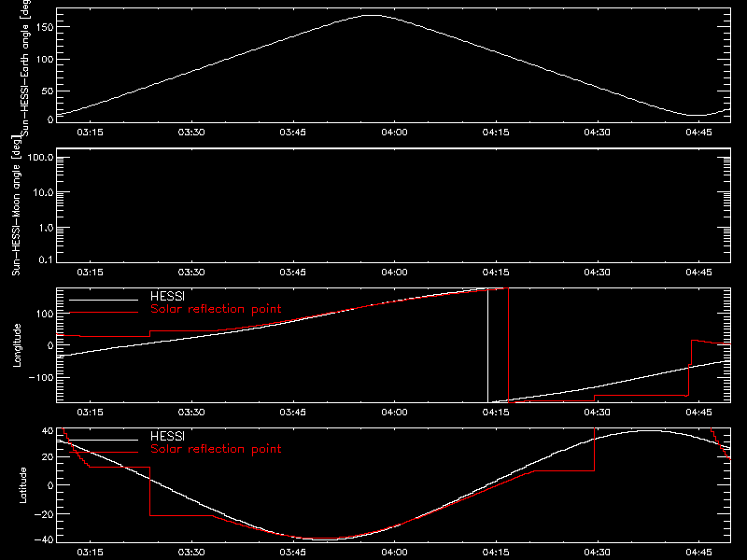Select the 100 tick on Longitude axis
The height and width of the screenshot is (560, 747).
click(x=44, y=314)
